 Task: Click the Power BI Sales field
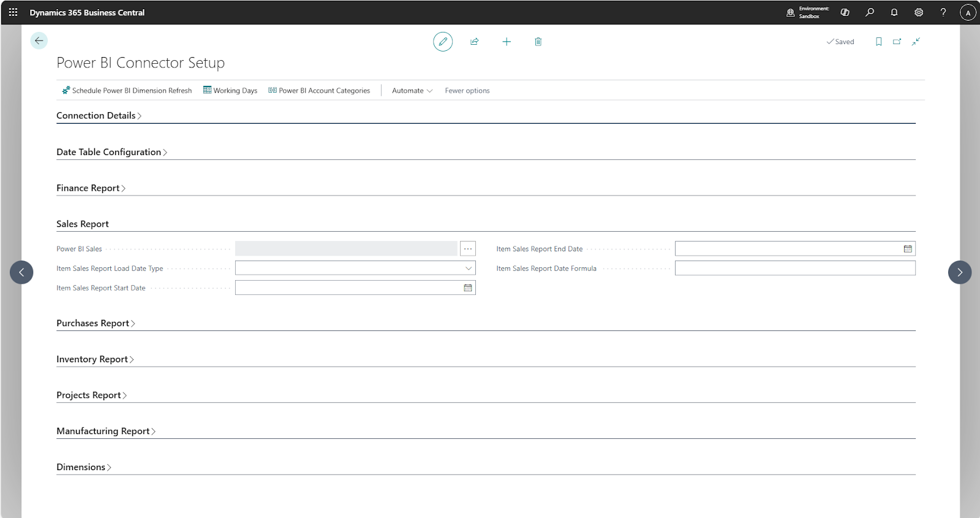[346, 248]
